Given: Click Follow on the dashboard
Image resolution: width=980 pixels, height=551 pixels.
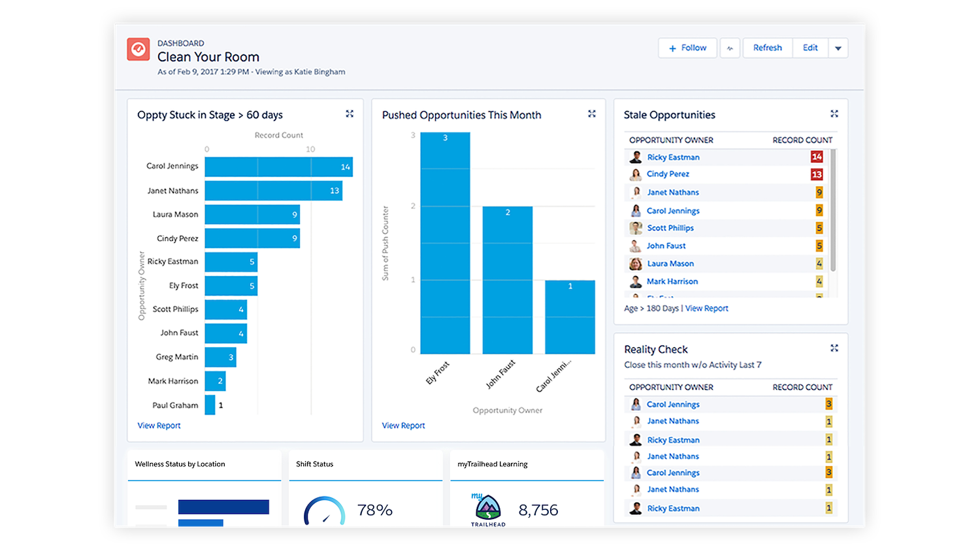Looking at the screenshot, I should pos(687,47).
